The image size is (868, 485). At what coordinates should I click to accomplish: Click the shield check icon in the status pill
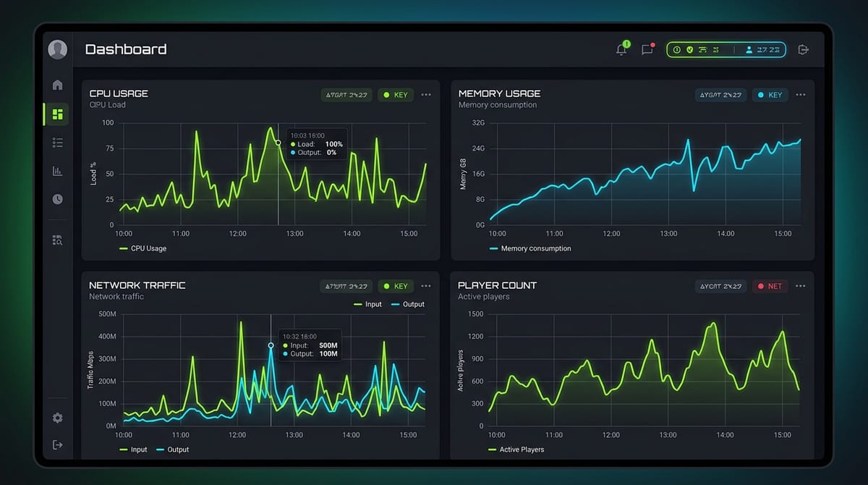point(690,50)
